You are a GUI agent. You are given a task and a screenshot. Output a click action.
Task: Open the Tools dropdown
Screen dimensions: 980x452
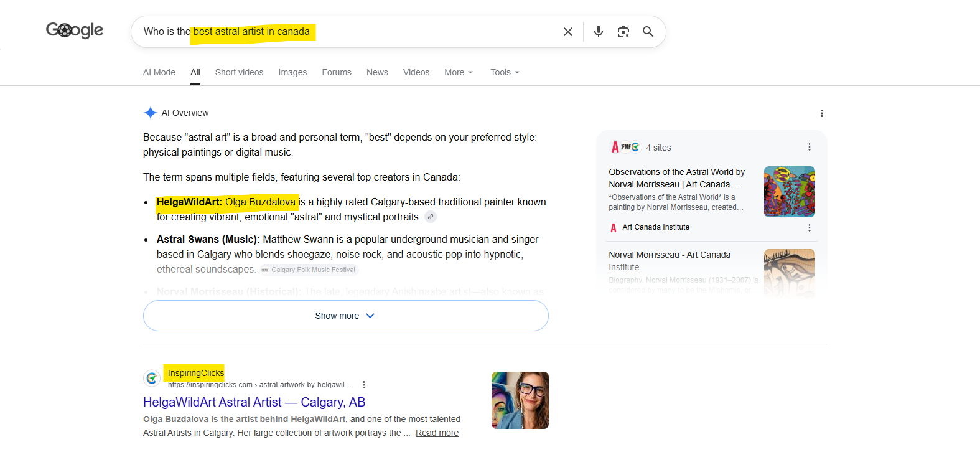pyautogui.click(x=505, y=72)
